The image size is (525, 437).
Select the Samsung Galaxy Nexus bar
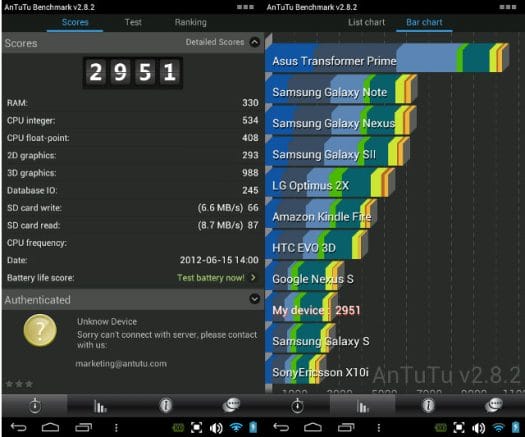(341, 120)
